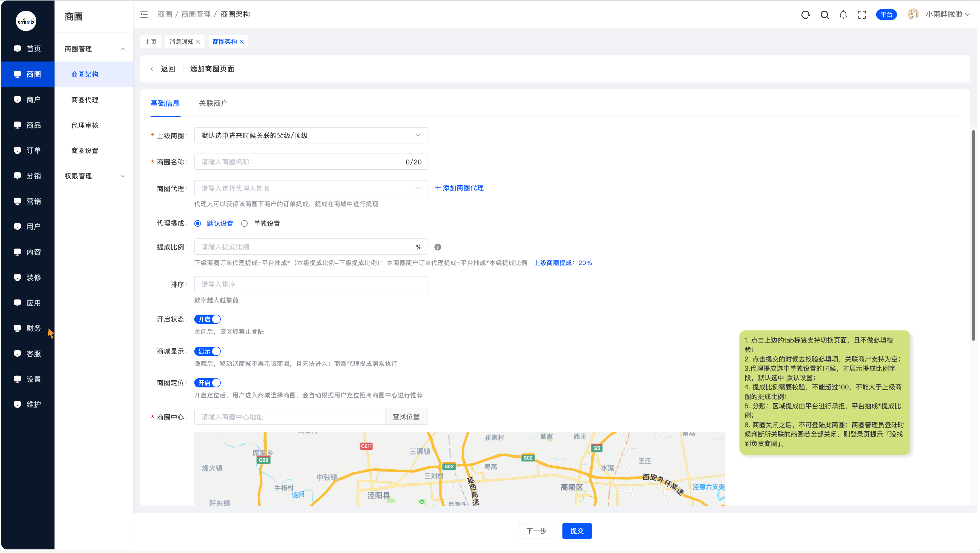Screen dimensions: 980x553
Task: Open 上级商圈 dropdown
Action: pos(311,135)
